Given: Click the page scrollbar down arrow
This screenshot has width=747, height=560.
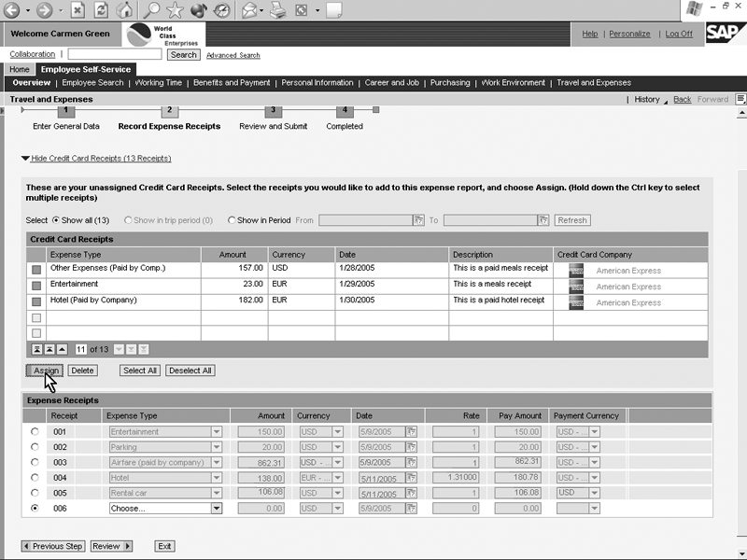Looking at the screenshot, I should tap(741, 552).
